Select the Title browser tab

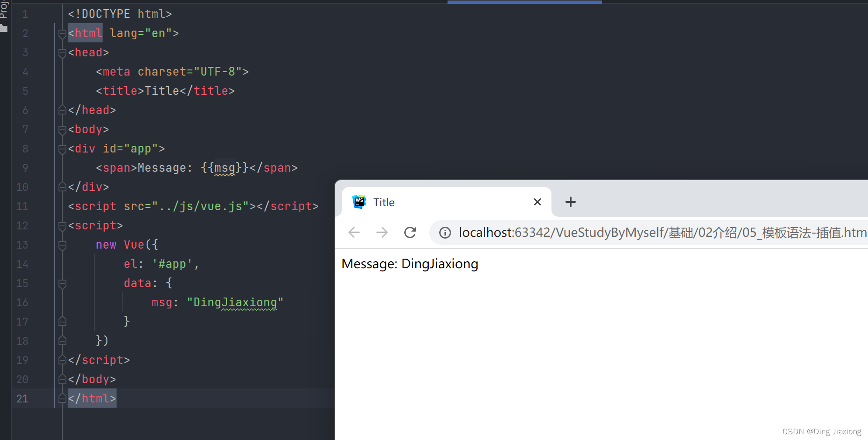click(446, 202)
